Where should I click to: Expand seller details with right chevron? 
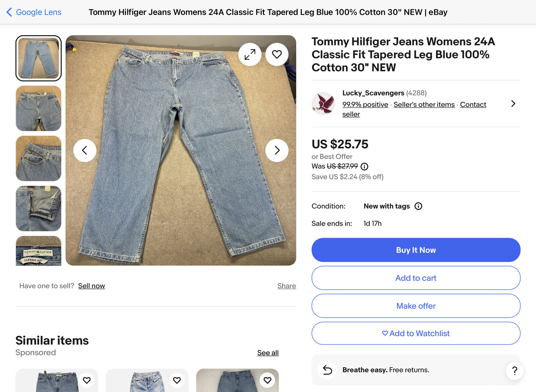pos(513,103)
